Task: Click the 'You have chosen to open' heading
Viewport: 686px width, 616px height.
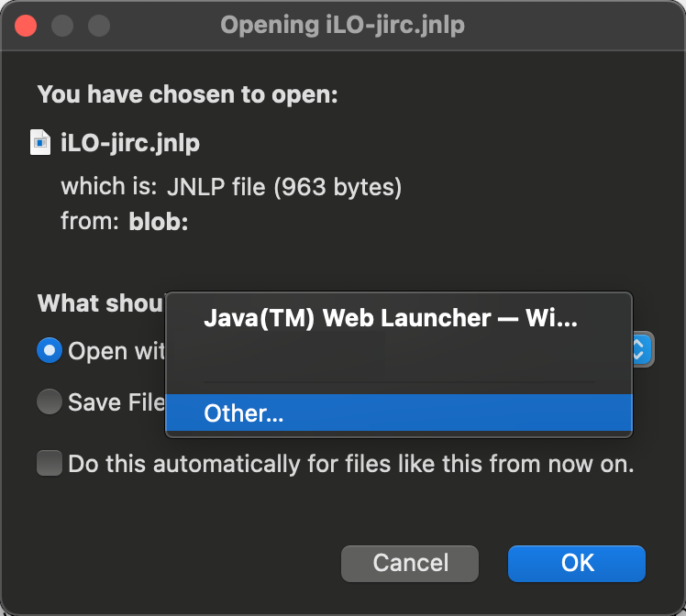Action: click(x=188, y=94)
